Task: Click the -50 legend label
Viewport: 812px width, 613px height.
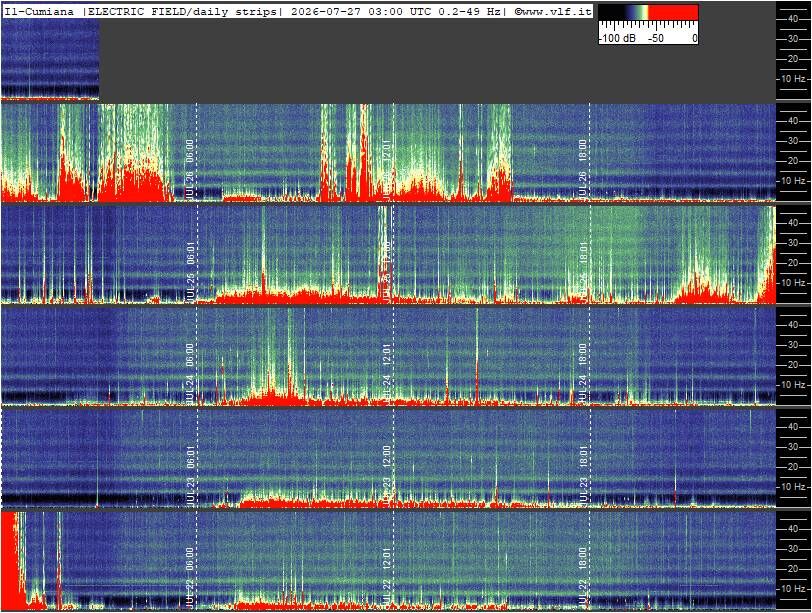Action: (x=656, y=38)
